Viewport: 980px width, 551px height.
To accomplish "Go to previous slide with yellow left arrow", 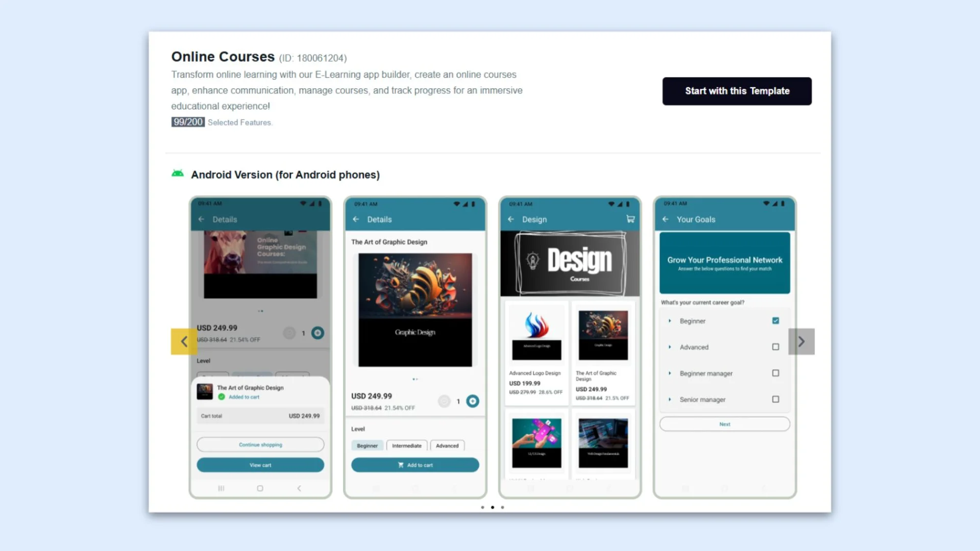I will pyautogui.click(x=184, y=341).
